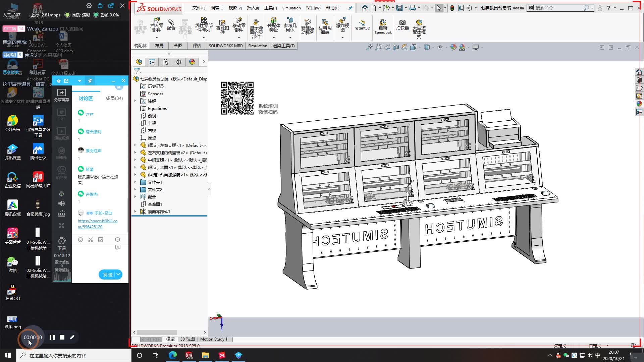Select the 配合 (Mate) tool
Viewport: 644px width, 362px height.
click(171, 27)
